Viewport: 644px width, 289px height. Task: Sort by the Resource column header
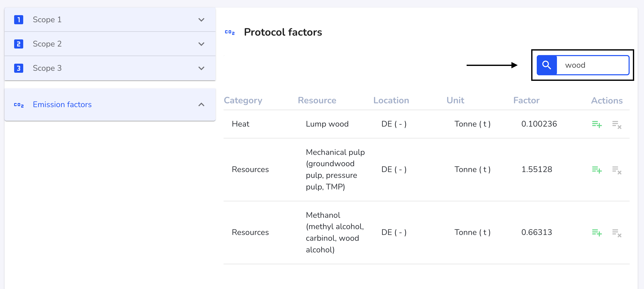(x=317, y=101)
